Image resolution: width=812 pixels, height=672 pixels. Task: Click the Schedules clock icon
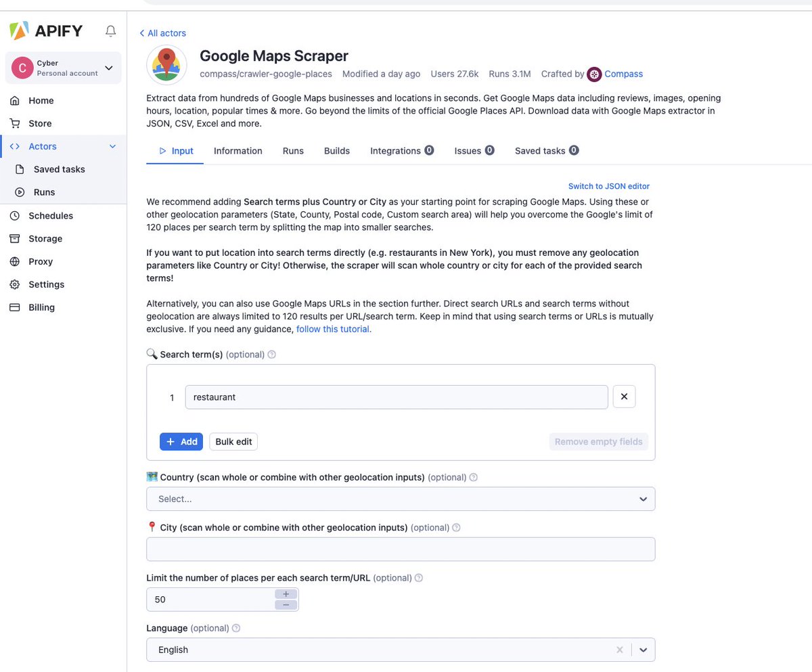coord(15,215)
